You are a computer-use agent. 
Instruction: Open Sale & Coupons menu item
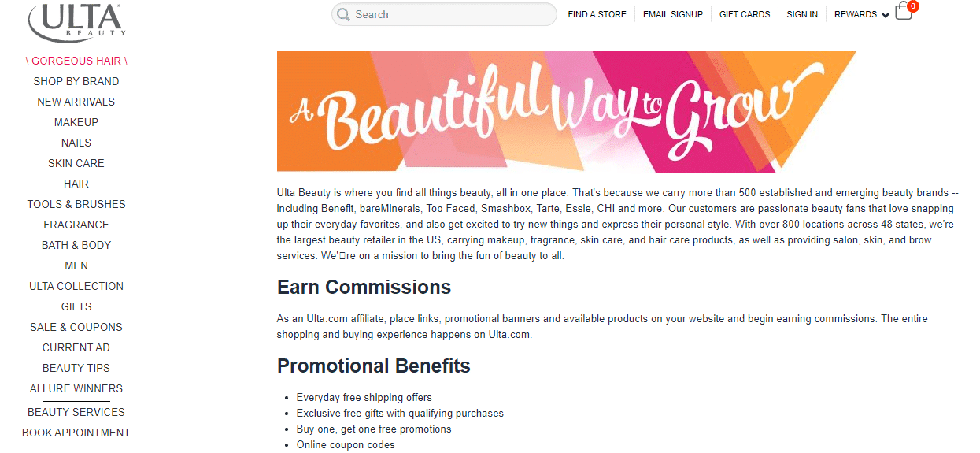(x=76, y=327)
